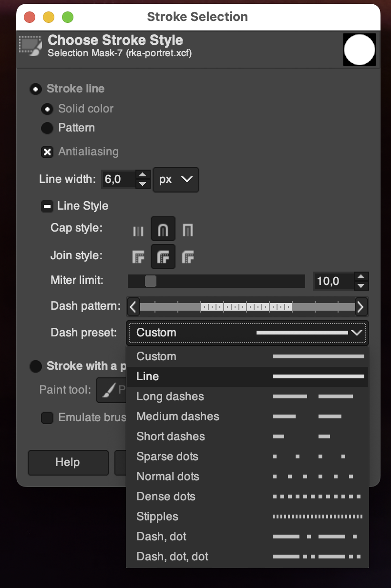
Task: Choose the Pattern radio option
Action: [47, 128]
